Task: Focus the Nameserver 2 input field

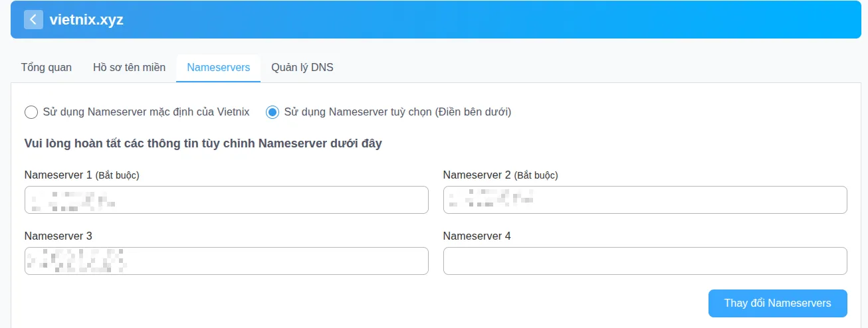Action: [x=645, y=200]
